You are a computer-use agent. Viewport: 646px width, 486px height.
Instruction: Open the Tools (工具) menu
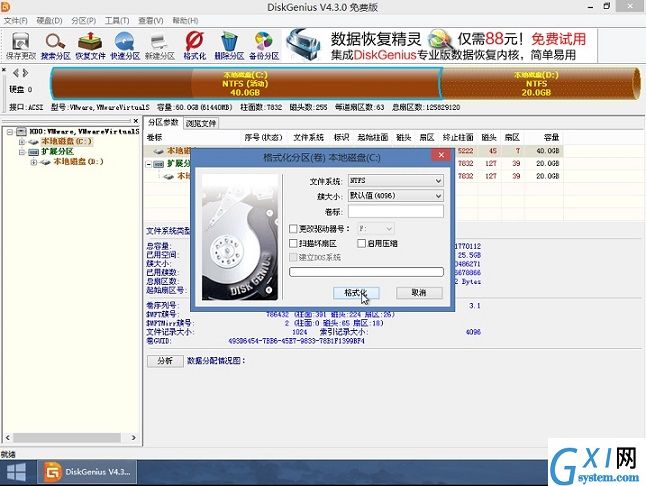coord(117,21)
